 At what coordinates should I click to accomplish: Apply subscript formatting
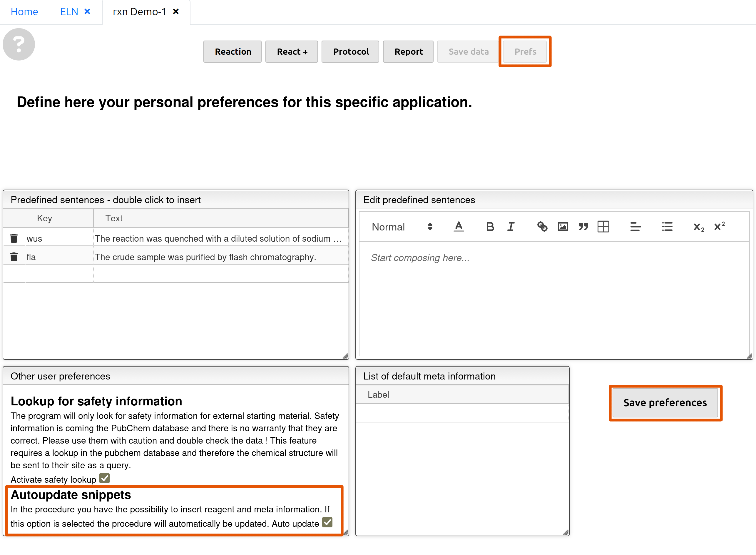(699, 228)
